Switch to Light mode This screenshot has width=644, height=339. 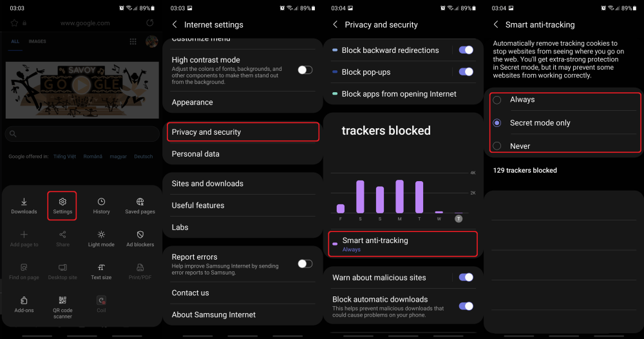pyautogui.click(x=101, y=238)
